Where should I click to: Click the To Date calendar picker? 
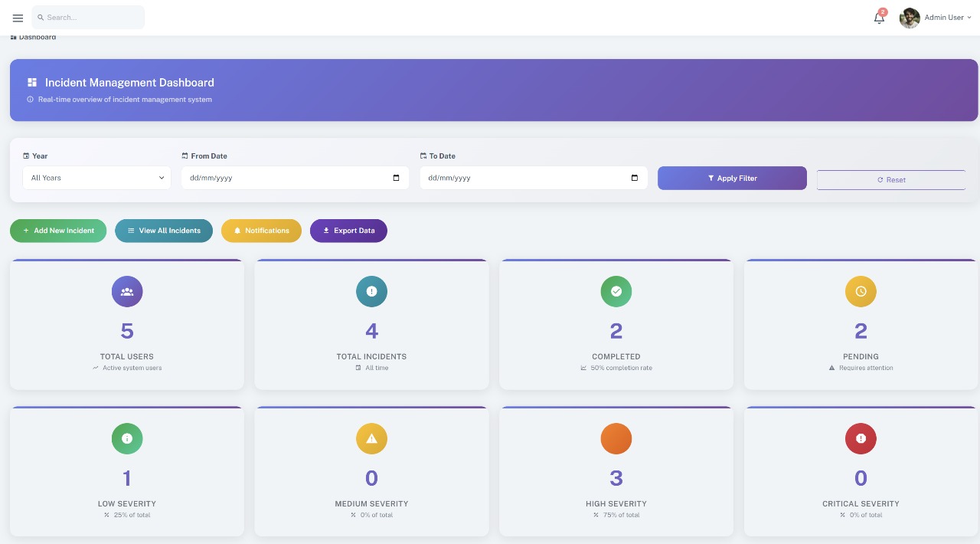click(635, 177)
